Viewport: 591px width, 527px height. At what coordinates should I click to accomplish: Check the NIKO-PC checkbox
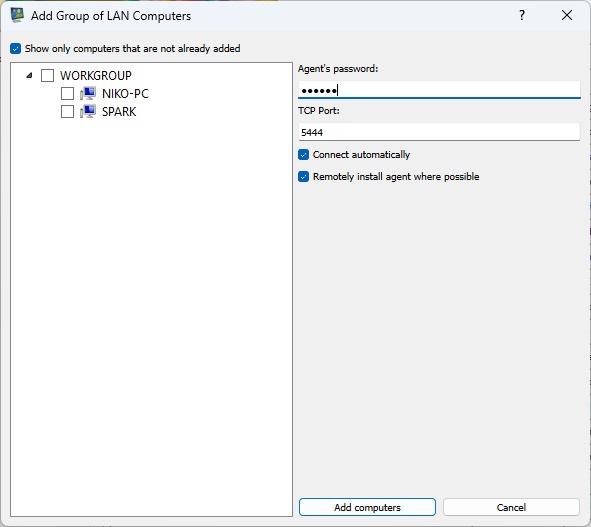click(x=67, y=93)
